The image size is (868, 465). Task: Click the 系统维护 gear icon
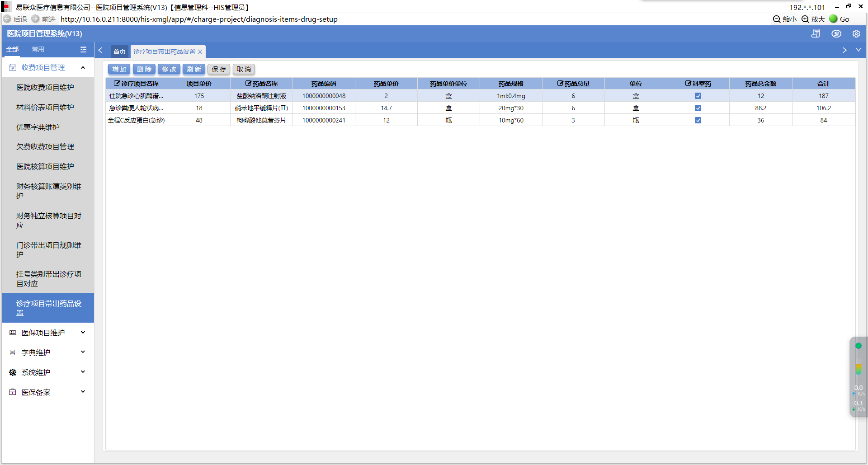point(13,372)
